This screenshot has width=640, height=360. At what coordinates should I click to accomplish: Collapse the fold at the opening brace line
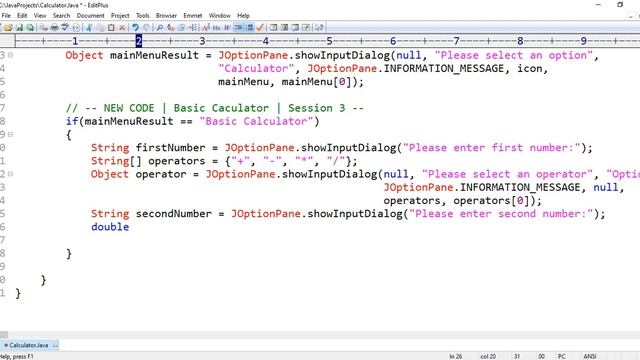pyautogui.click(x=11, y=134)
